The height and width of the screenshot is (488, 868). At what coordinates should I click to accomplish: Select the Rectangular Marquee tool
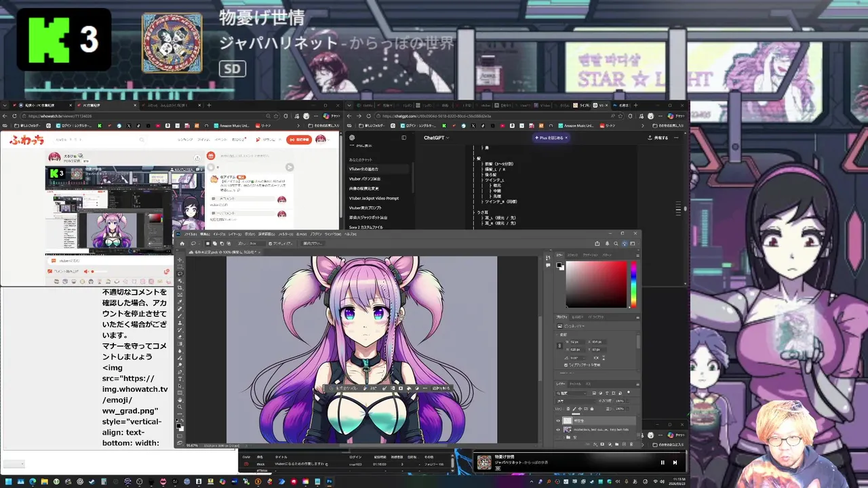pos(180,266)
